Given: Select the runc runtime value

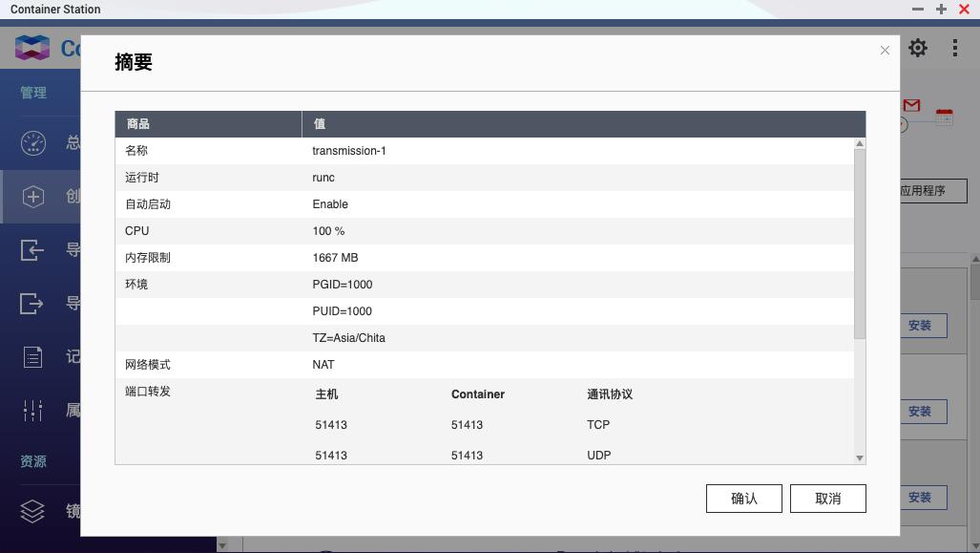Looking at the screenshot, I should tap(323, 178).
